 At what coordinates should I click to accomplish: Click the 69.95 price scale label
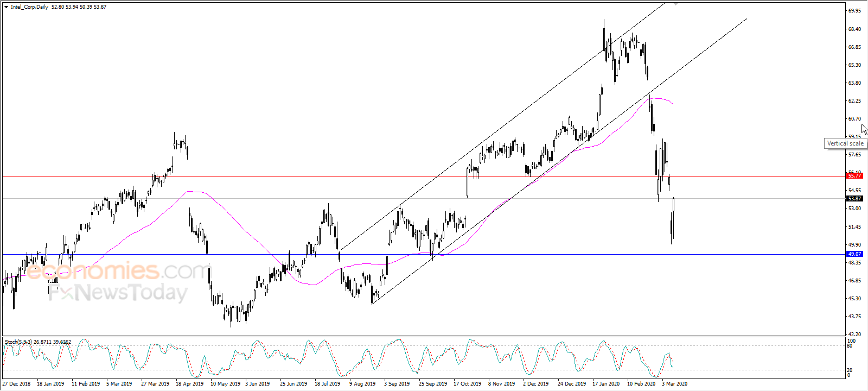pyautogui.click(x=854, y=11)
